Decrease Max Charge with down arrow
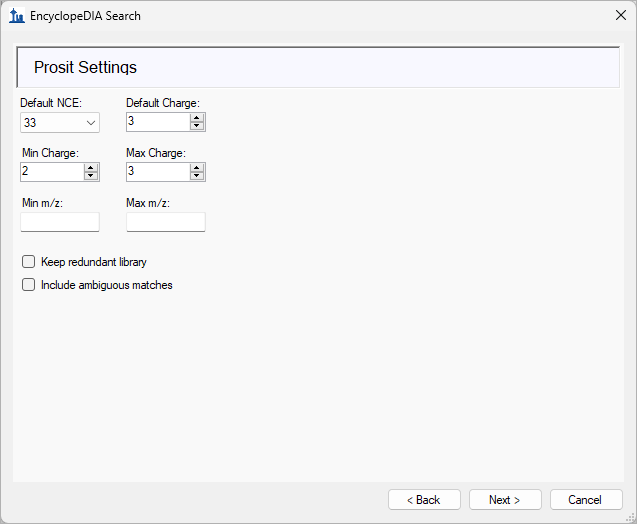 point(197,176)
